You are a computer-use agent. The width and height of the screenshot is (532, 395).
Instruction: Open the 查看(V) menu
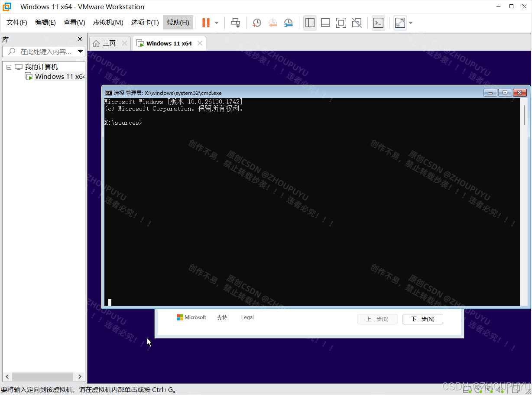(x=75, y=23)
